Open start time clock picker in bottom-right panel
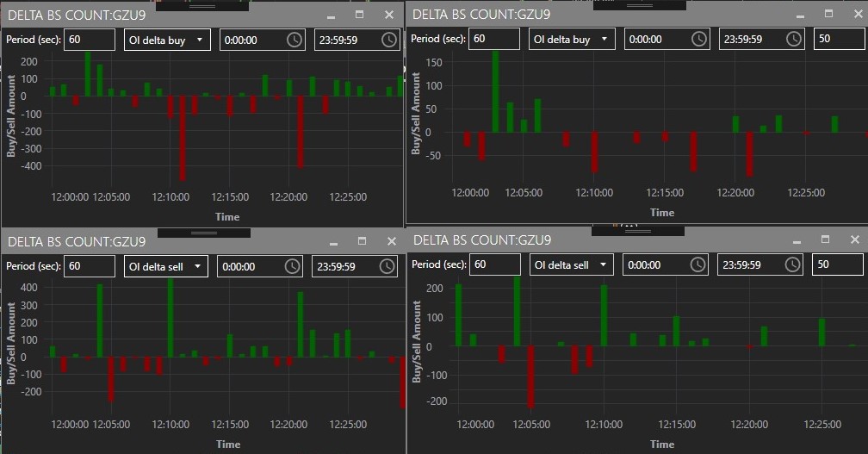The image size is (868, 454). click(x=698, y=264)
